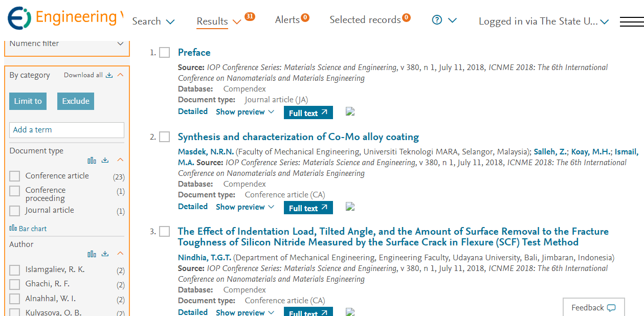Open the Logged in account dropdown
Image resolution: width=644 pixels, height=316 pixels.
tap(544, 21)
